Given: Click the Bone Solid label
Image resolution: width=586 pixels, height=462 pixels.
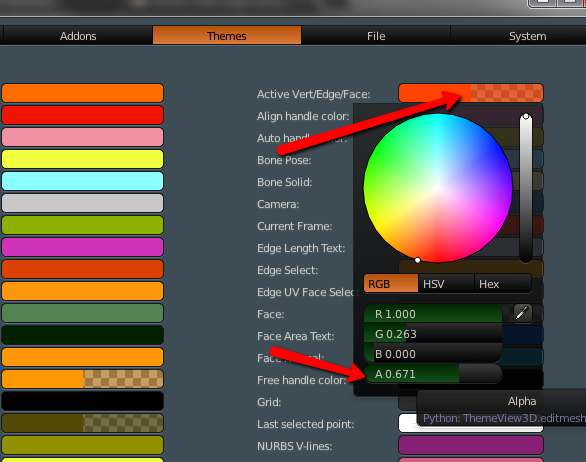Looking at the screenshot, I should 285,182.
